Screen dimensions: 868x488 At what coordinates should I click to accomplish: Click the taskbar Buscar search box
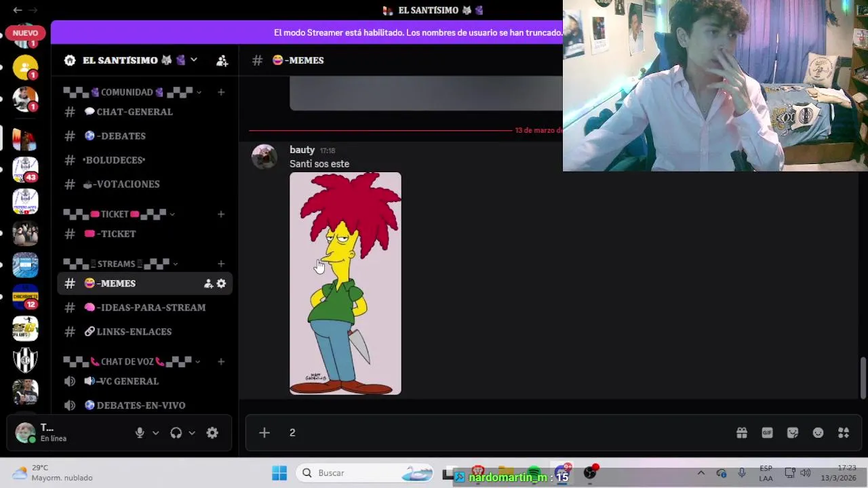(365, 473)
